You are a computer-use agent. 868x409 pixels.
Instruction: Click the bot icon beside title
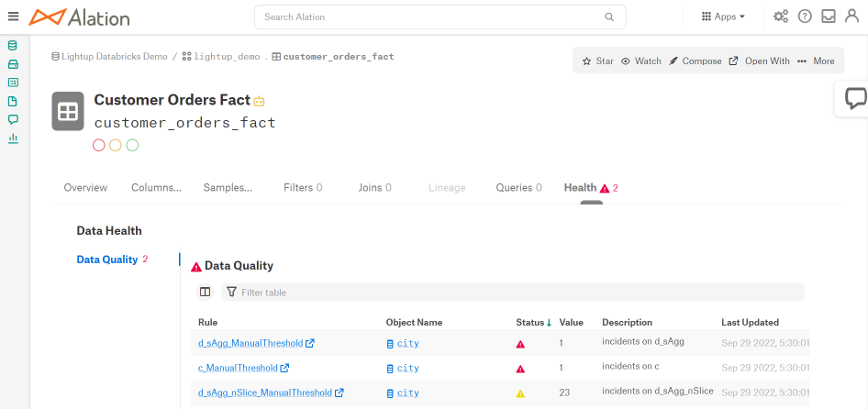pos(259,101)
